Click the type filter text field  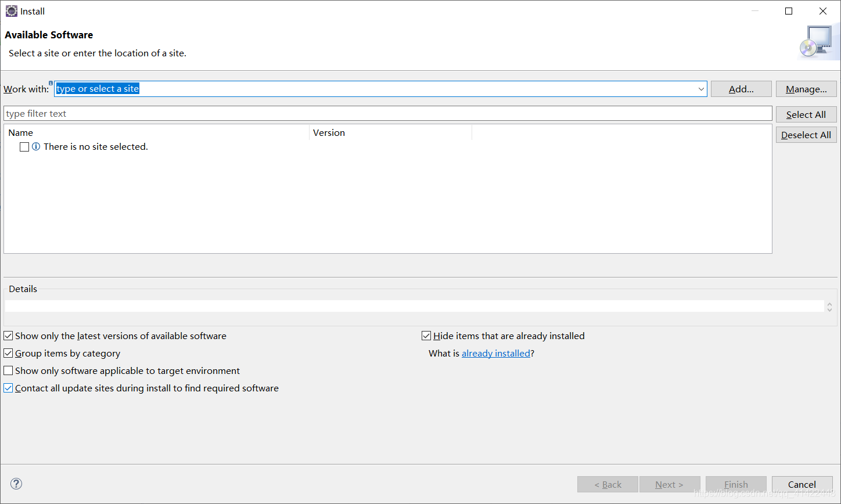(x=388, y=113)
